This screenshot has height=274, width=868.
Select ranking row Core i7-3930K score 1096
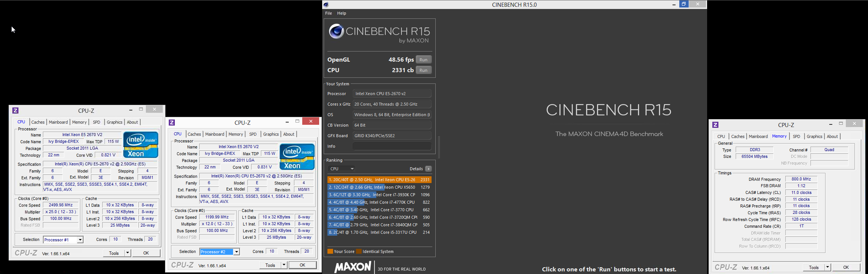(x=379, y=195)
